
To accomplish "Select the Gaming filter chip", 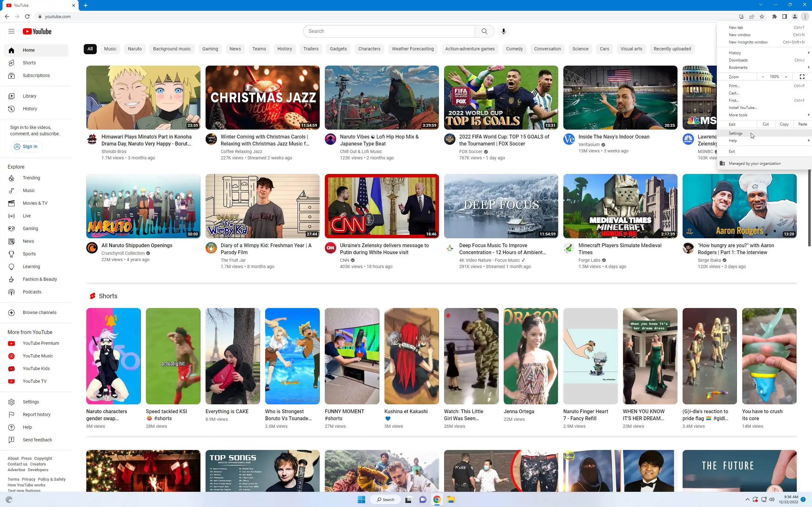I will (x=210, y=49).
